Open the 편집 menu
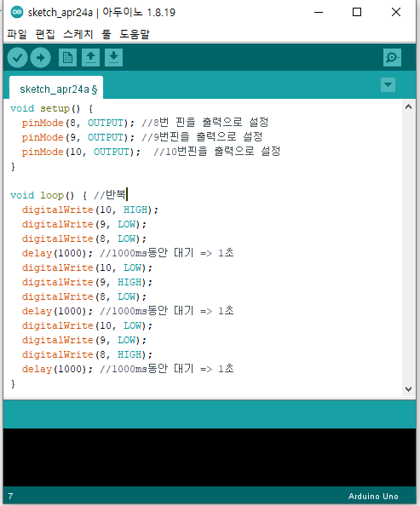 click(45, 34)
